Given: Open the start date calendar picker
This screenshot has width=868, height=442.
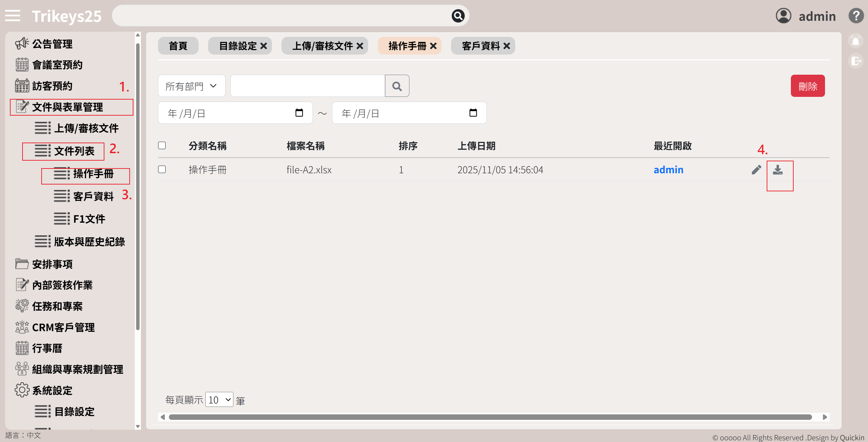Looking at the screenshot, I should 299,113.
